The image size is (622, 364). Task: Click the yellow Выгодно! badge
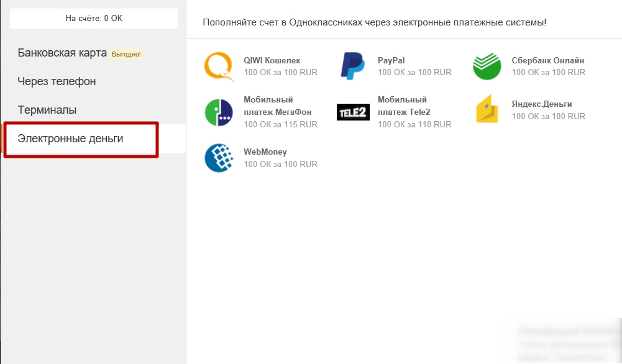[126, 54]
